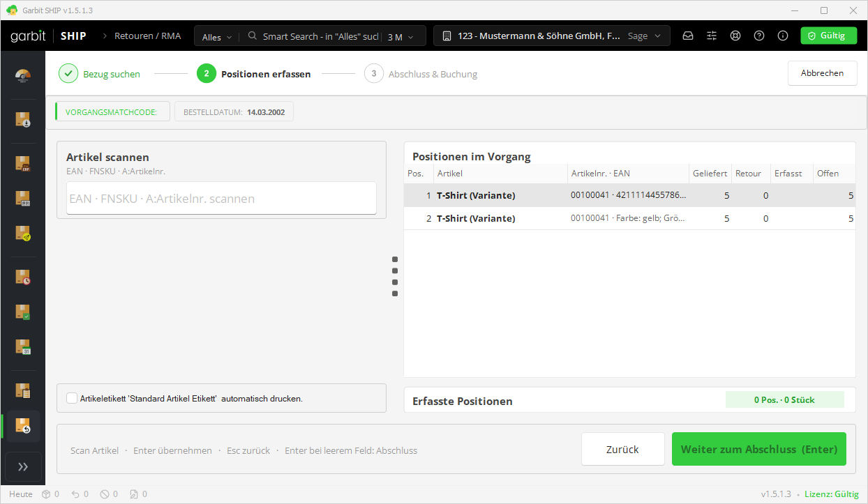Focus the article scan input field
Image resolution: width=868 pixels, height=504 pixels.
[x=221, y=198]
